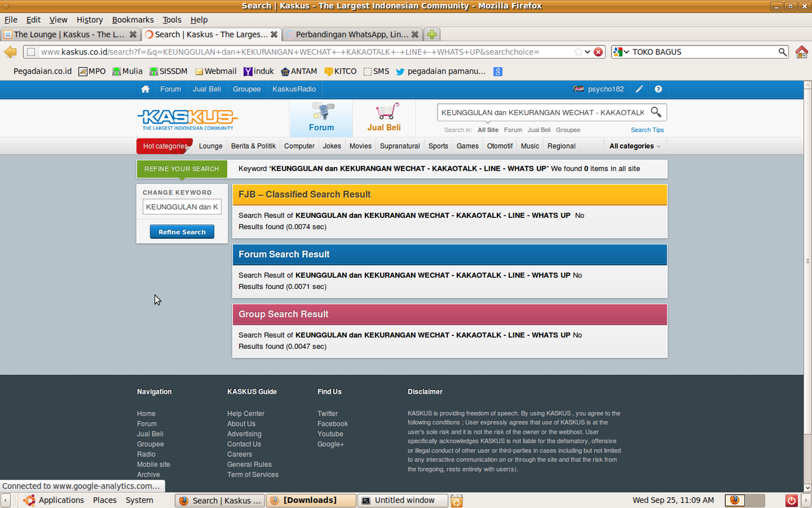Screen dimensions: 812x508
Task: Switch to workspace with Firefox icon
Action: 735,500
